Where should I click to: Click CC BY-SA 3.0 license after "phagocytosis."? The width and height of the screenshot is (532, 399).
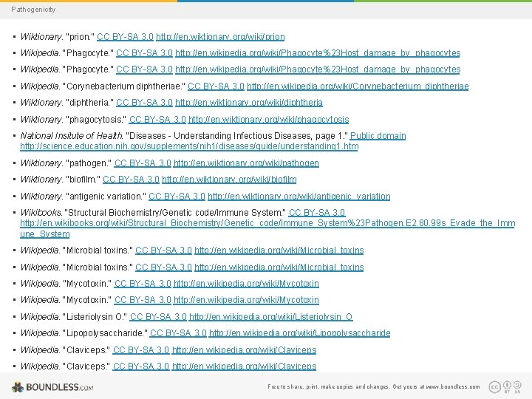pyautogui.click(x=157, y=120)
